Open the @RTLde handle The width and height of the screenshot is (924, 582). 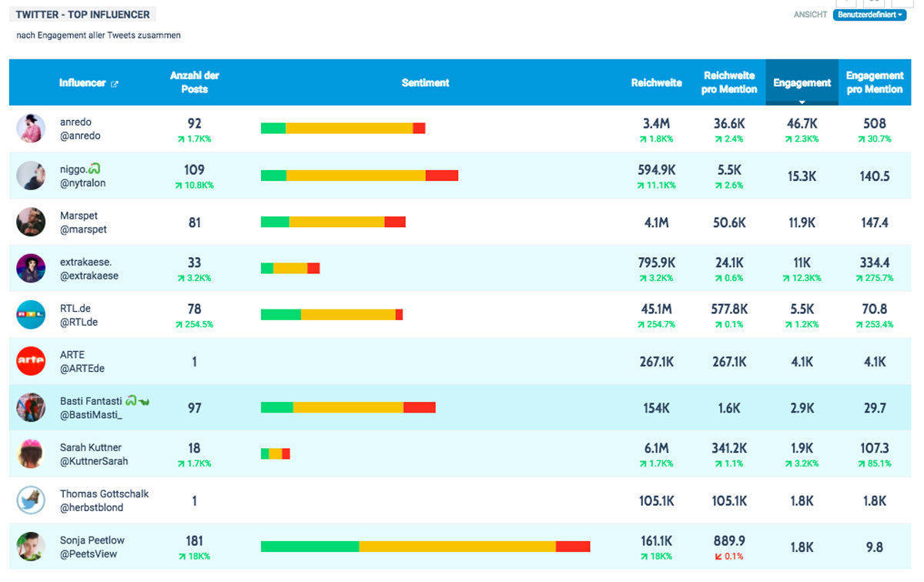[79, 323]
